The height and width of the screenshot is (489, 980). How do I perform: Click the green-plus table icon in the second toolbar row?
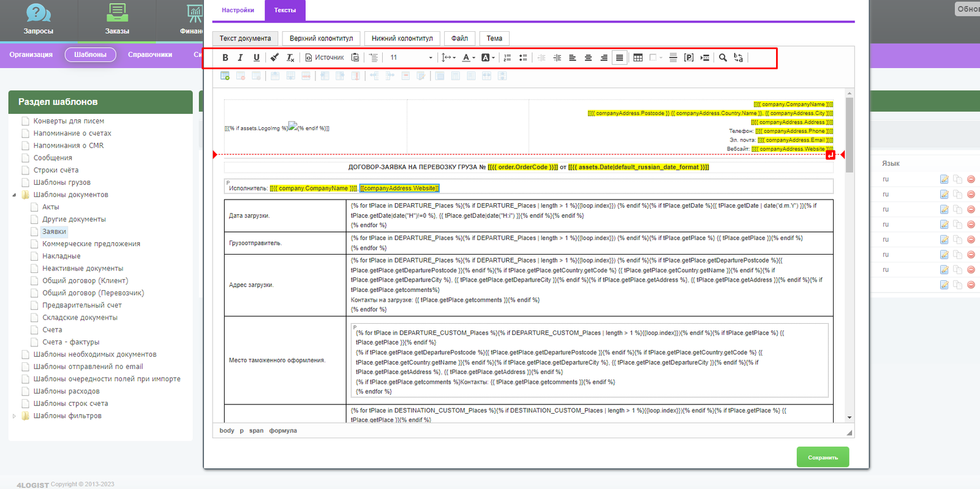(225, 76)
